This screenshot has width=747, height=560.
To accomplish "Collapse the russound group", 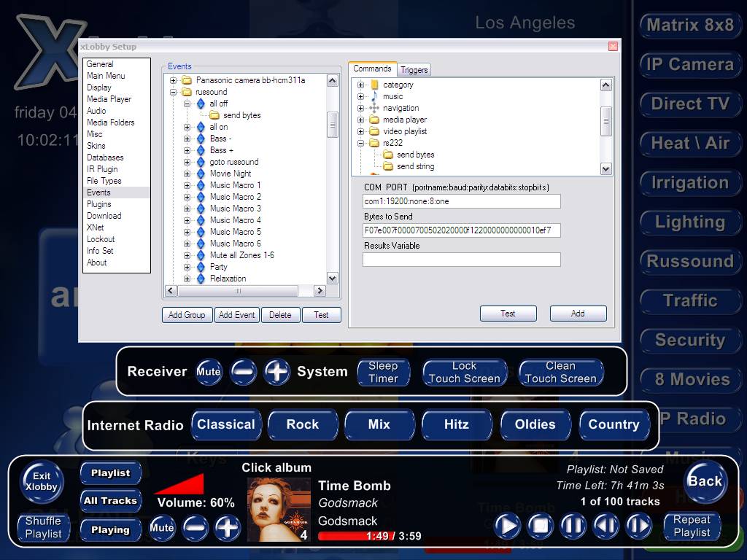I will pyautogui.click(x=174, y=92).
